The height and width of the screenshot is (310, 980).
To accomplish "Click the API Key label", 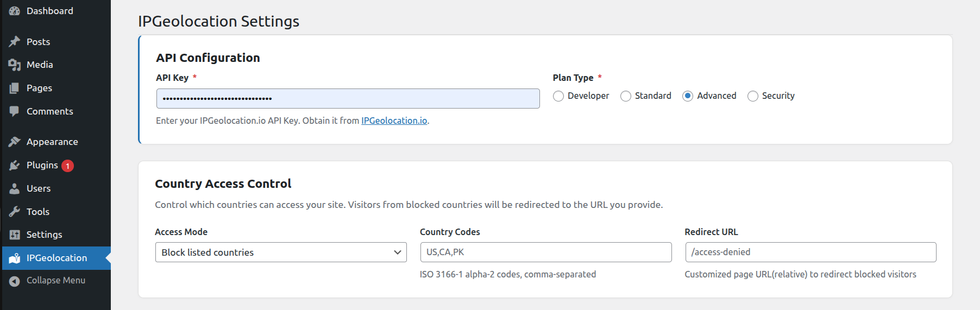I will (x=172, y=78).
